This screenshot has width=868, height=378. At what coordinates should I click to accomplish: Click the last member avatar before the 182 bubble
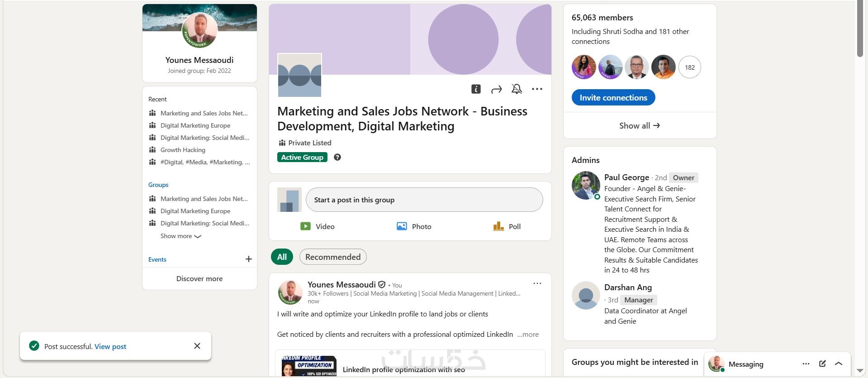click(x=663, y=67)
